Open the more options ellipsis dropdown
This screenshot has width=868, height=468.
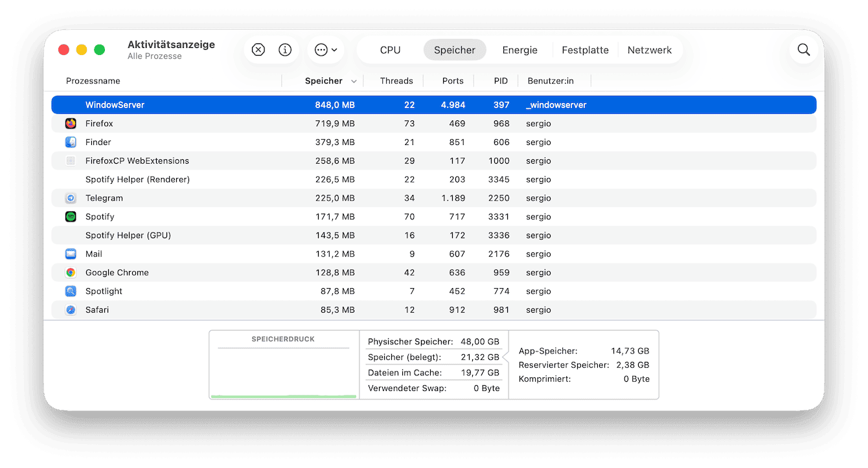pos(325,50)
